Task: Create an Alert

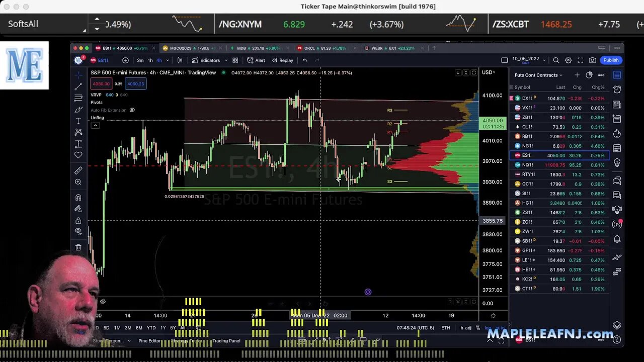Action: (x=256, y=60)
